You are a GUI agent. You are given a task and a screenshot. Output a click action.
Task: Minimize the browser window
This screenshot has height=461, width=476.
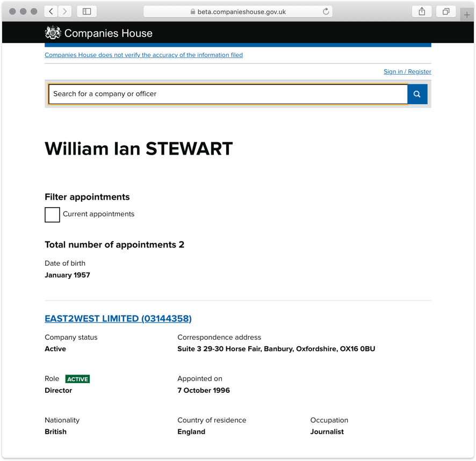[x=24, y=11]
